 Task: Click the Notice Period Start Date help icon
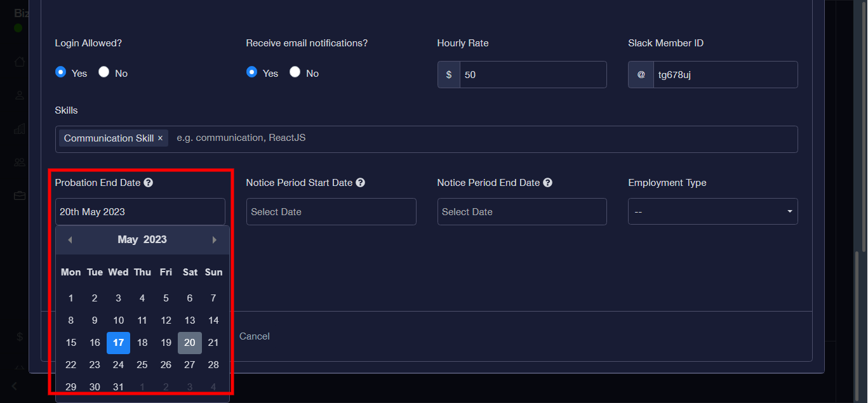[360, 183]
